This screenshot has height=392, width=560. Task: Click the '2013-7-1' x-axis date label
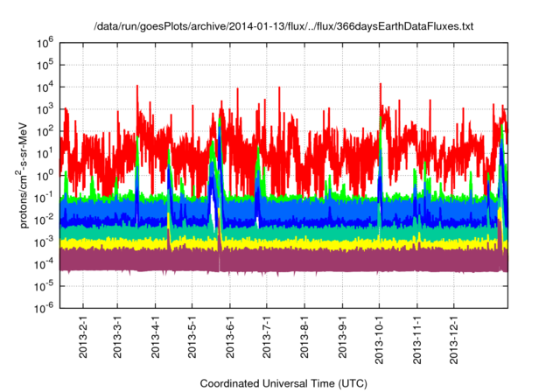click(x=267, y=337)
